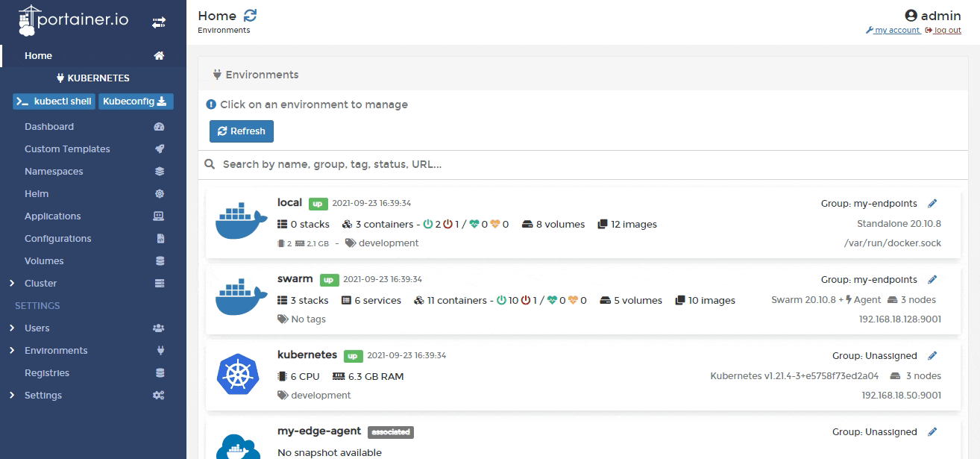This screenshot has height=459, width=980.
Task: Open Helm in sidebar
Action: (x=37, y=194)
